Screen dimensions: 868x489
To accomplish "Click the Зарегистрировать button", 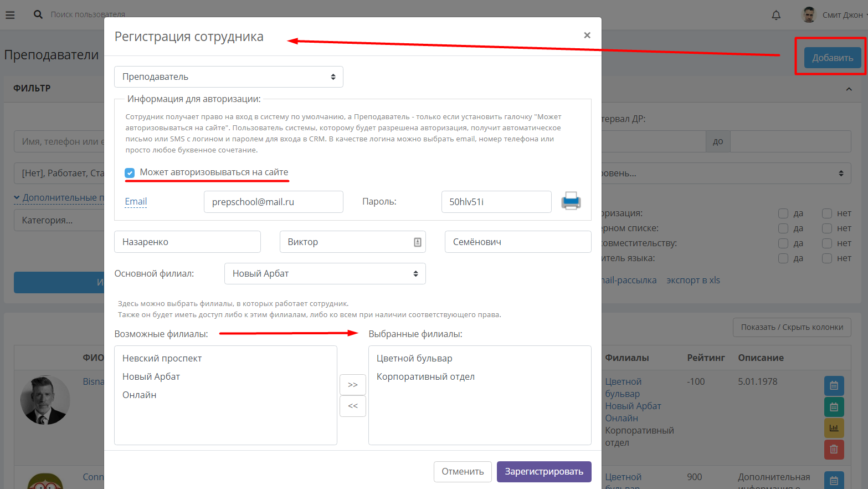I will pyautogui.click(x=544, y=472).
